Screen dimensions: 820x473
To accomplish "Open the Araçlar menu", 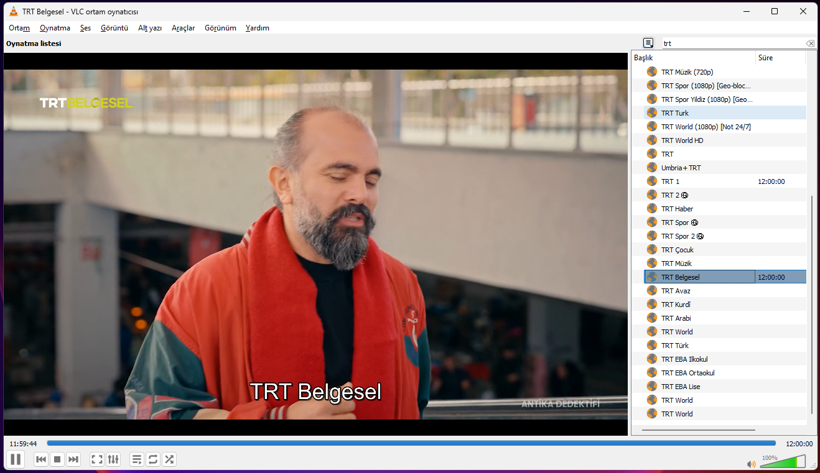I will [x=183, y=28].
